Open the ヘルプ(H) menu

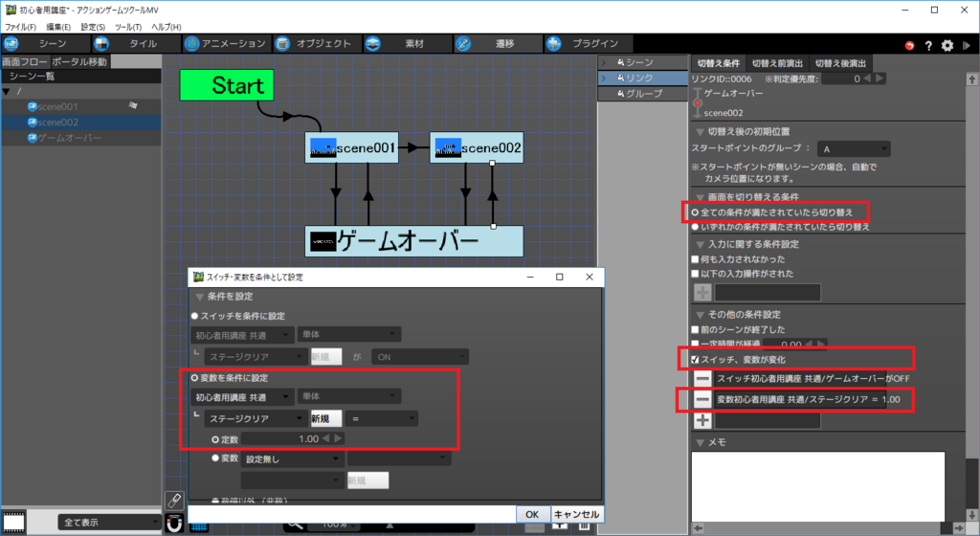[x=166, y=27]
